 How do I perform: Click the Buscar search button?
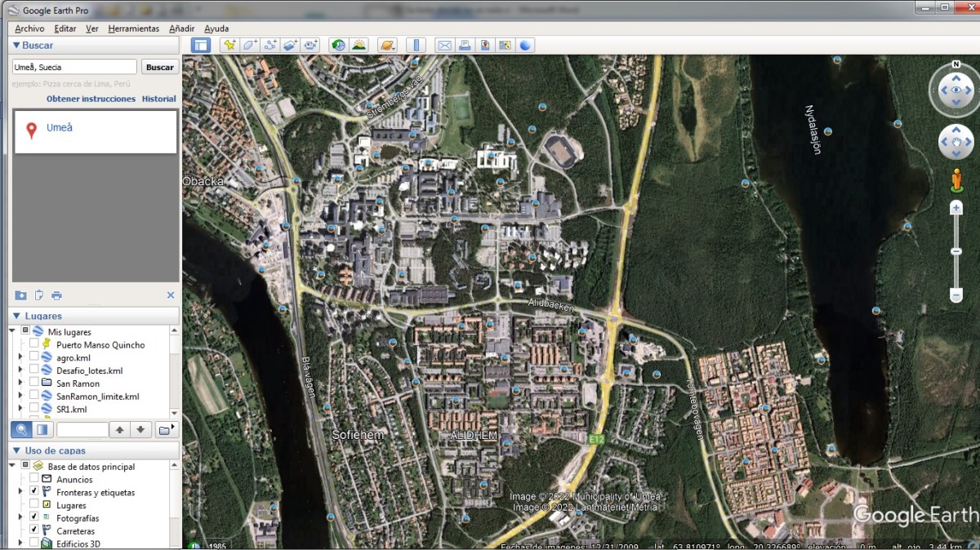point(160,68)
